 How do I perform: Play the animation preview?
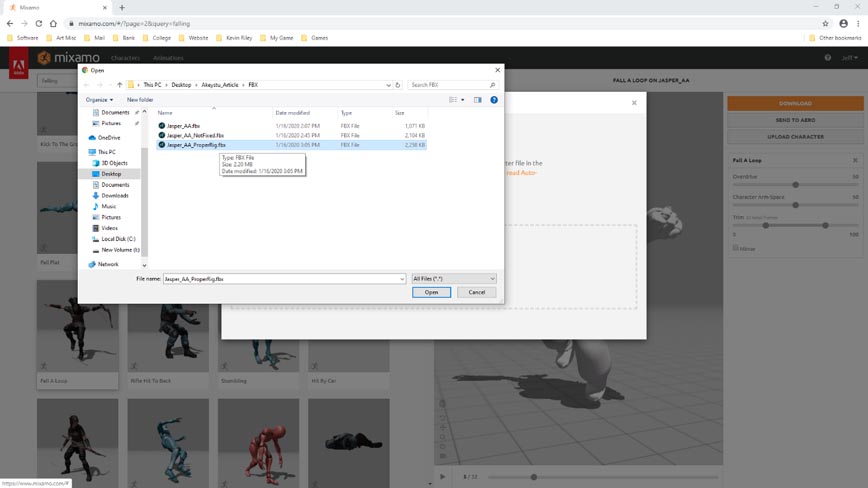(442, 476)
